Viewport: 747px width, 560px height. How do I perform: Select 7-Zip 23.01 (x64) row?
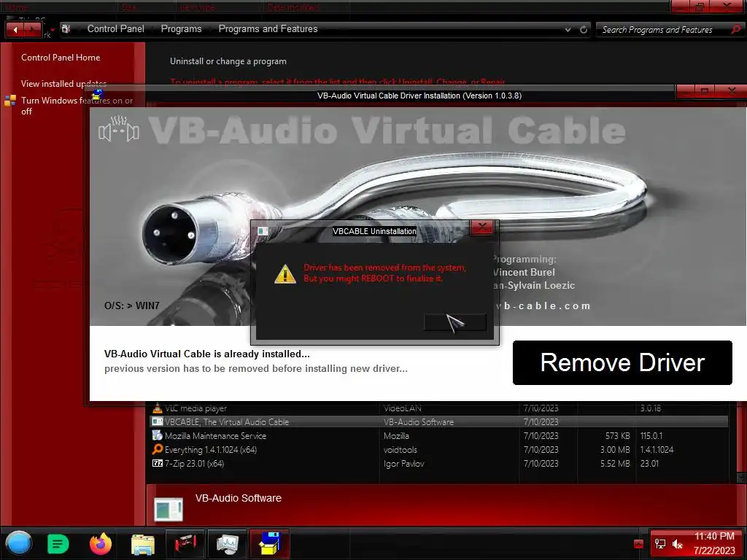(438, 463)
